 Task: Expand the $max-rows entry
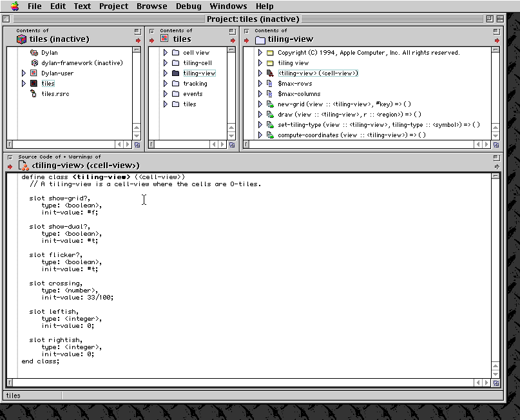260,83
